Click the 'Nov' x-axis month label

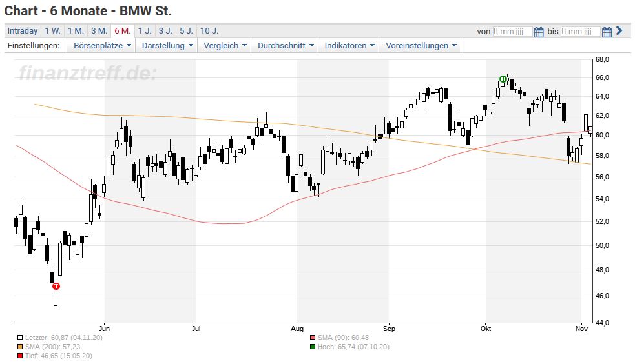(581, 329)
